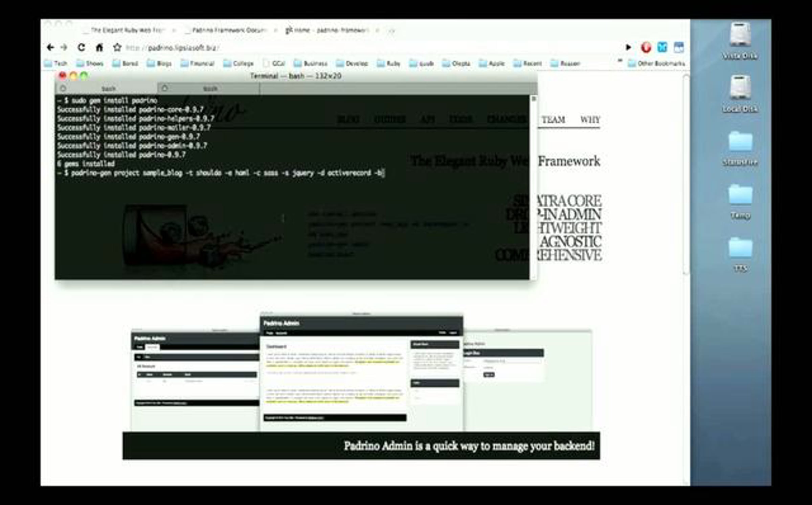Screen dimensions: 812x505
Task: Click the browser forward arrow
Action: pyautogui.click(x=64, y=47)
